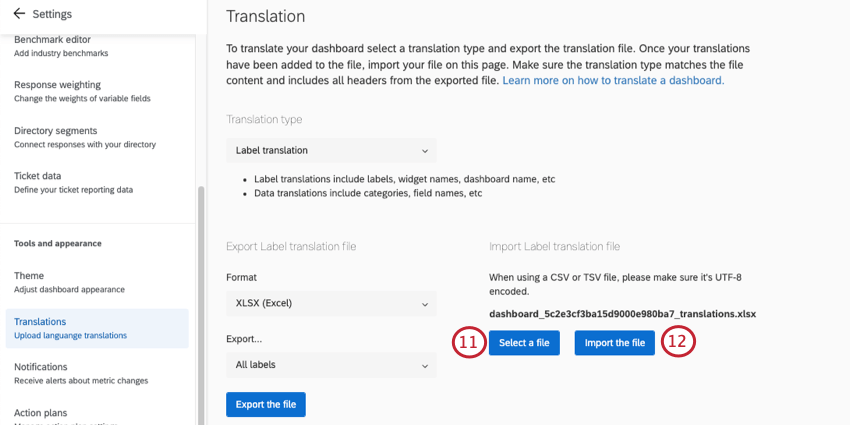The height and width of the screenshot is (425, 850).
Task: Click the step 11 marker circle
Action: (x=468, y=343)
